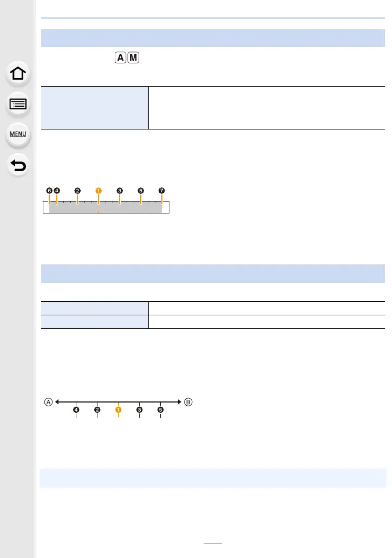Click marker 3 under the focus arrow
Image resolution: width=392 pixels, height=558 pixels.
click(140, 410)
